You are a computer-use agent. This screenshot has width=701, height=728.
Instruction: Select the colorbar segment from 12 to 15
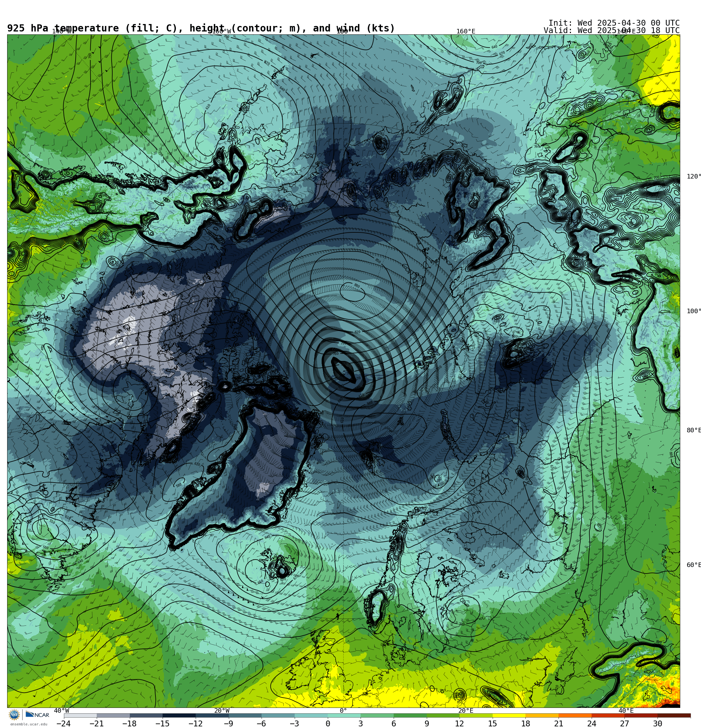476,715
